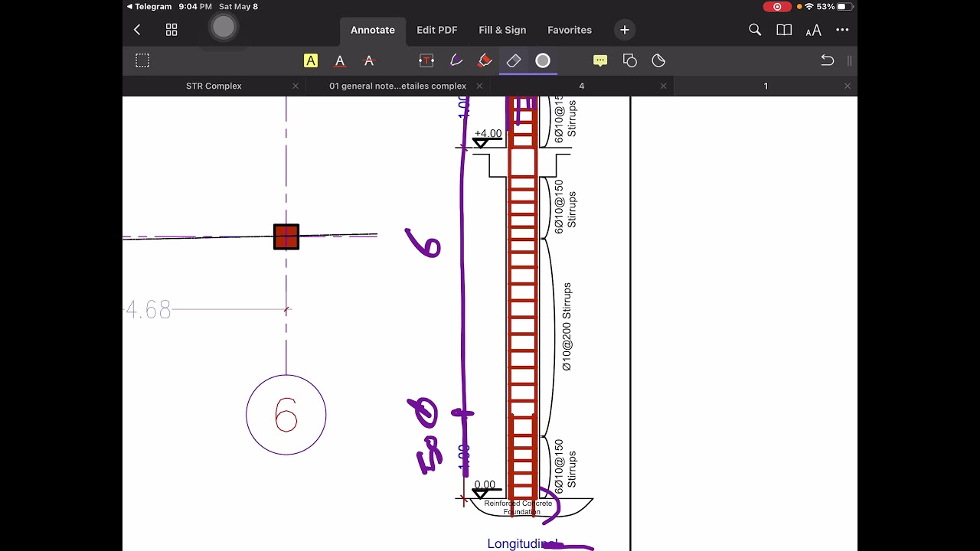Choose the eraser size circle option

[x=543, y=60]
